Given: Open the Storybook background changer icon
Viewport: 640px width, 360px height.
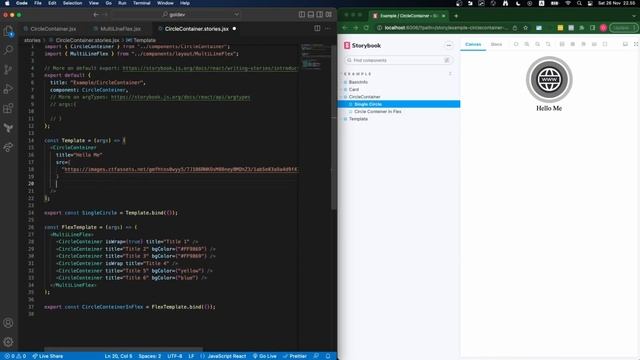Looking at the screenshot, I should [562, 44].
